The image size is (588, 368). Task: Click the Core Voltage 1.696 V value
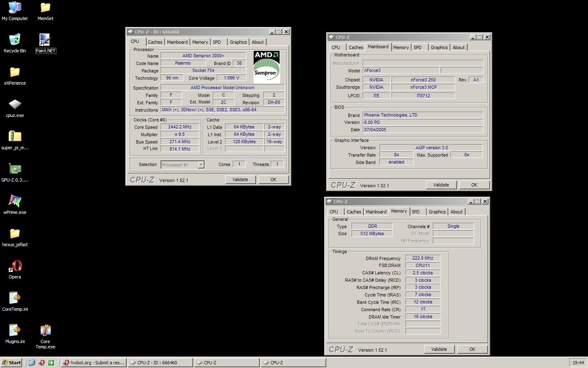pos(232,78)
